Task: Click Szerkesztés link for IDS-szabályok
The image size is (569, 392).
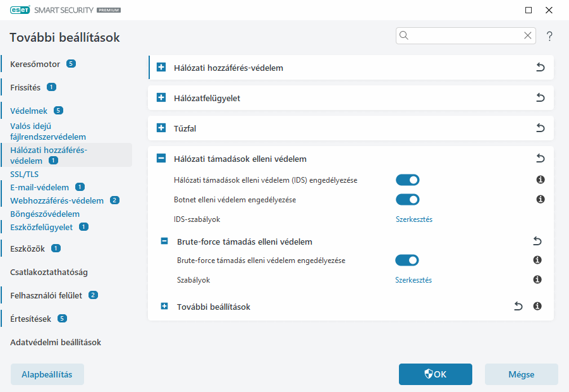Action: coord(413,219)
